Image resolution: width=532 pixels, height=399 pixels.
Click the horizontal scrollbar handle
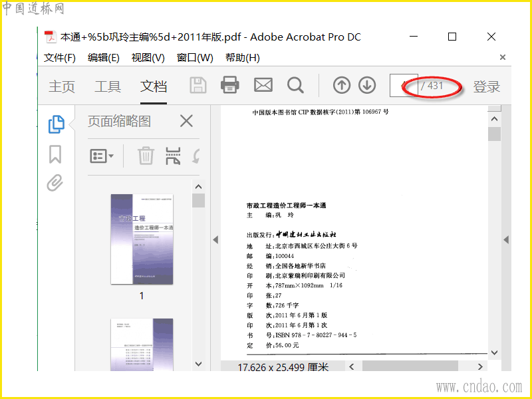[x=410, y=366]
